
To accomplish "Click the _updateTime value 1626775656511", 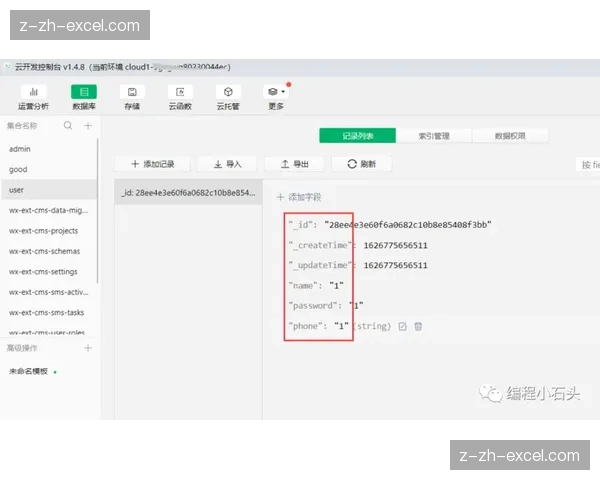I will (x=395, y=265).
